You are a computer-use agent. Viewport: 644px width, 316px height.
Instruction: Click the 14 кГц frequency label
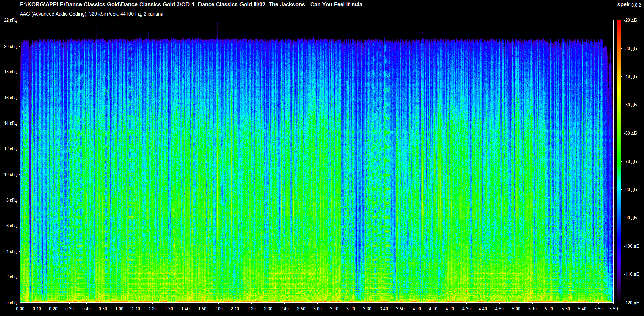(x=10, y=123)
